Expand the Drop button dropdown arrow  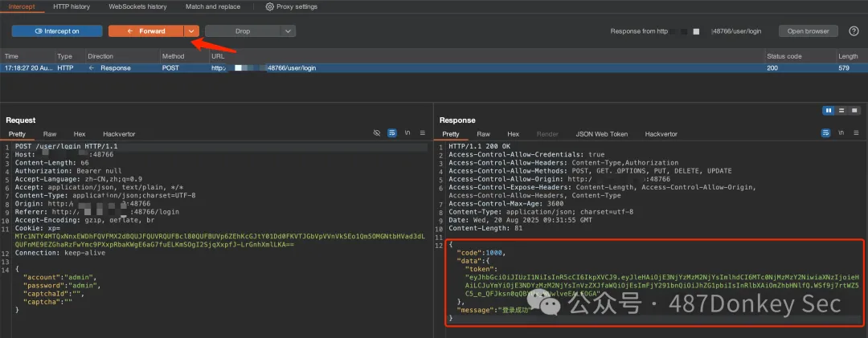click(289, 31)
